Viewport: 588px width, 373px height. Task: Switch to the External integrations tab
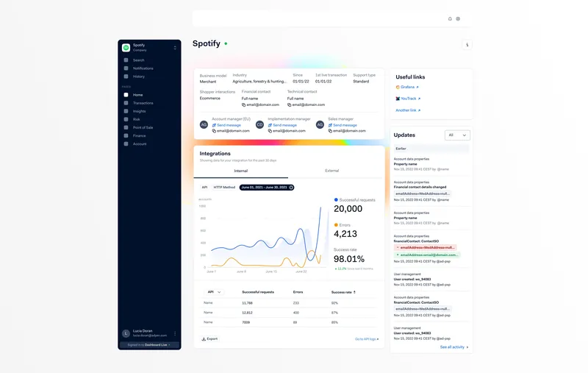tap(332, 171)
